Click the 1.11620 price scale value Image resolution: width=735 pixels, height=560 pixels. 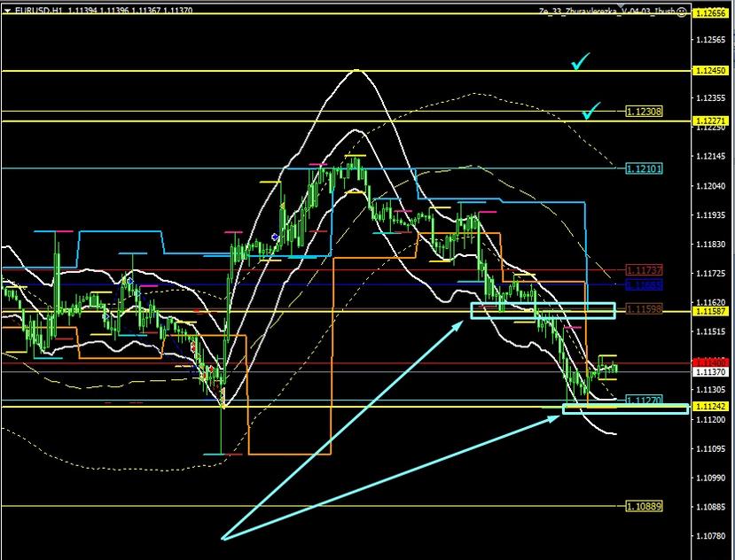pyautogui.click(x=711, y=302)
